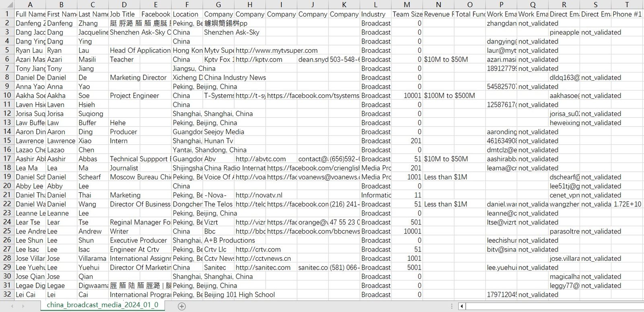Click the 'Sanitec' company cell
Image resolution: width=644 pixels, height=312 pixels.
[218, 267]
